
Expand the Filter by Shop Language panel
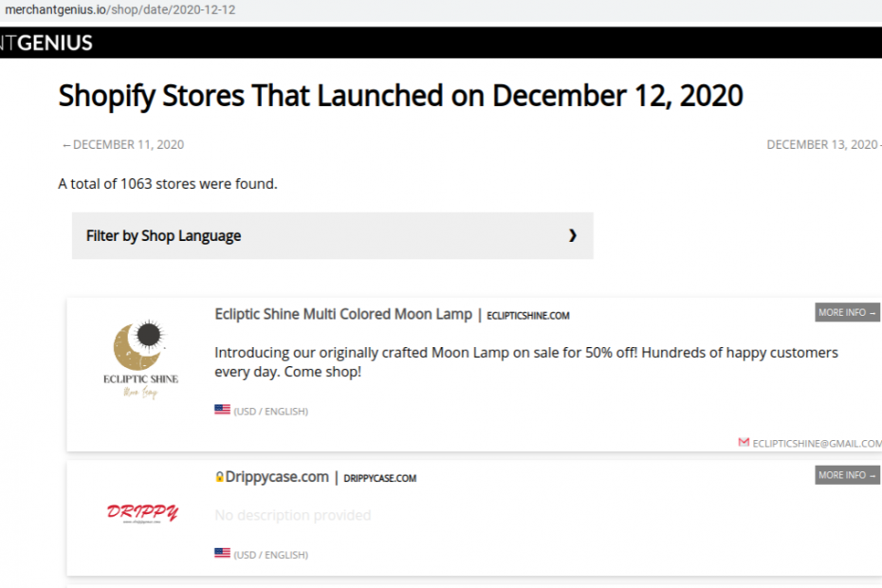coord(333,236)
